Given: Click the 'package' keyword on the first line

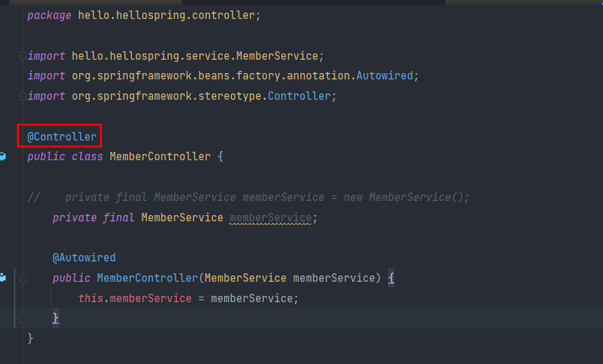Looking at the screenshot, I should tap(49, 15).
